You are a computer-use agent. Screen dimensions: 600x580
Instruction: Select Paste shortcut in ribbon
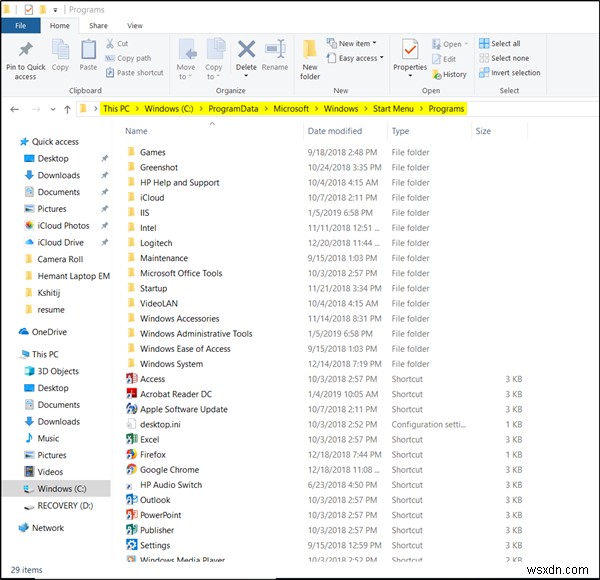(134, 73)
